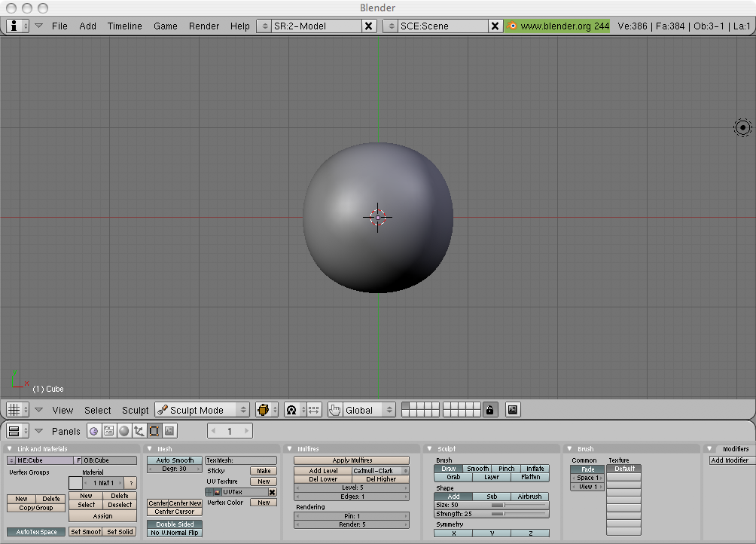Click the transform manipulator hand icon
756x544 pixels.
pos(335,410)
